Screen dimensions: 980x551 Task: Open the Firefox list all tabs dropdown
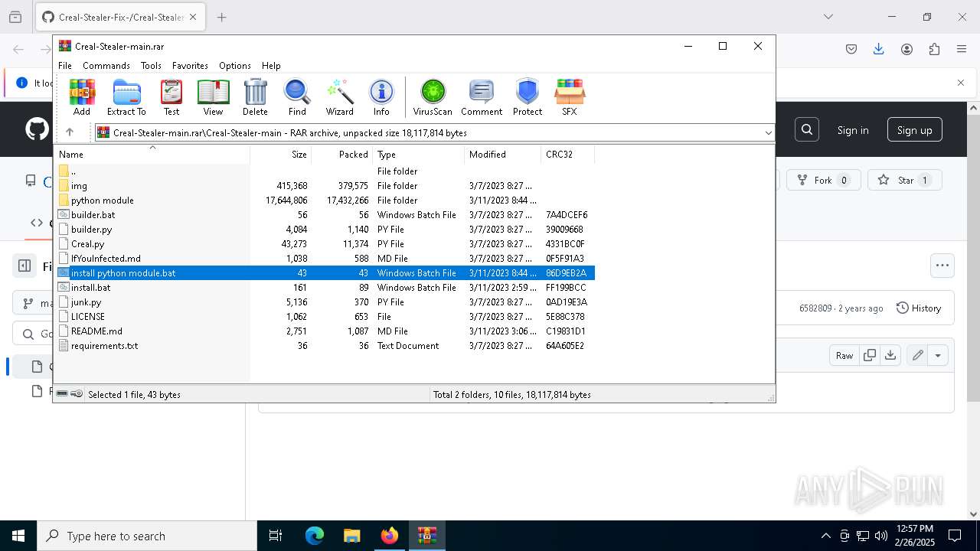click(x=828, y=17)
